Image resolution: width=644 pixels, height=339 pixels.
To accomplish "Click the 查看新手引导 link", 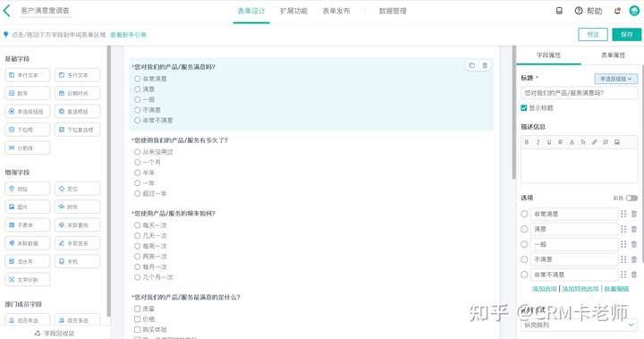I will [128, 35].
